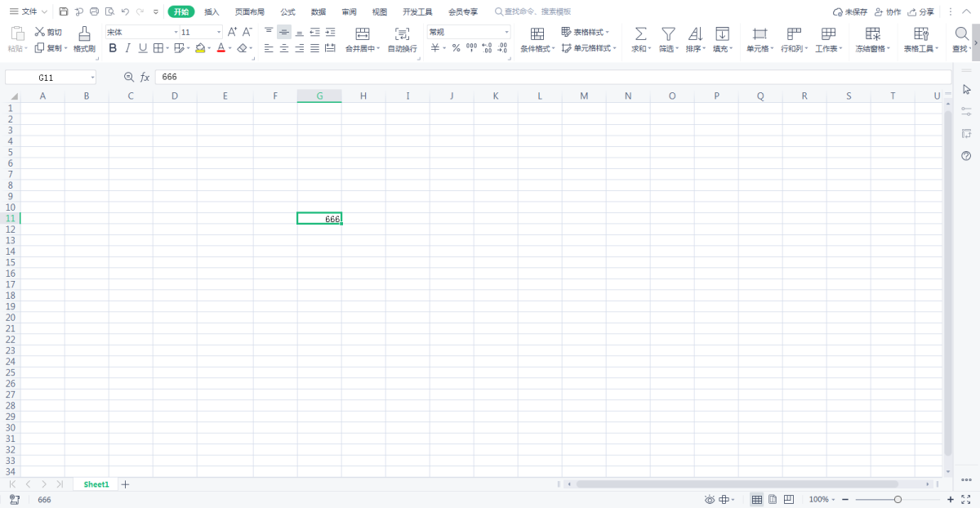Click the eraser Clear icon
This screenshot has height=508, width=980.
[x=242, y=48]
